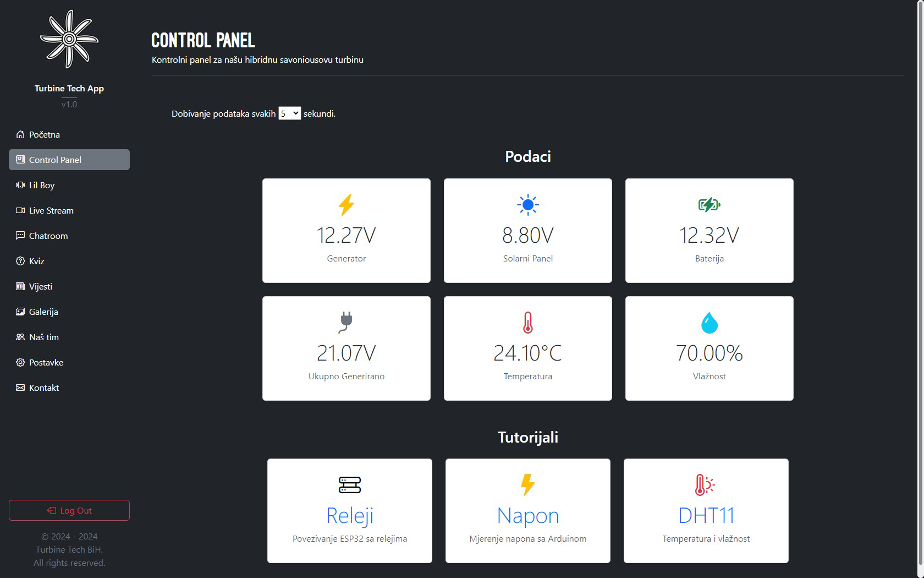The width and height of the screenshot is (924, 578).
Task: Click the 24.10°C Temperatura reading
Action: (x=528, y=353)
